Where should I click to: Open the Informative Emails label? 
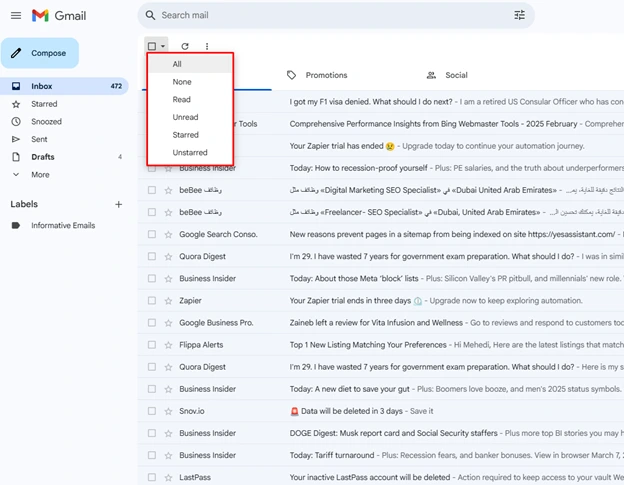[x=64, y=226]
